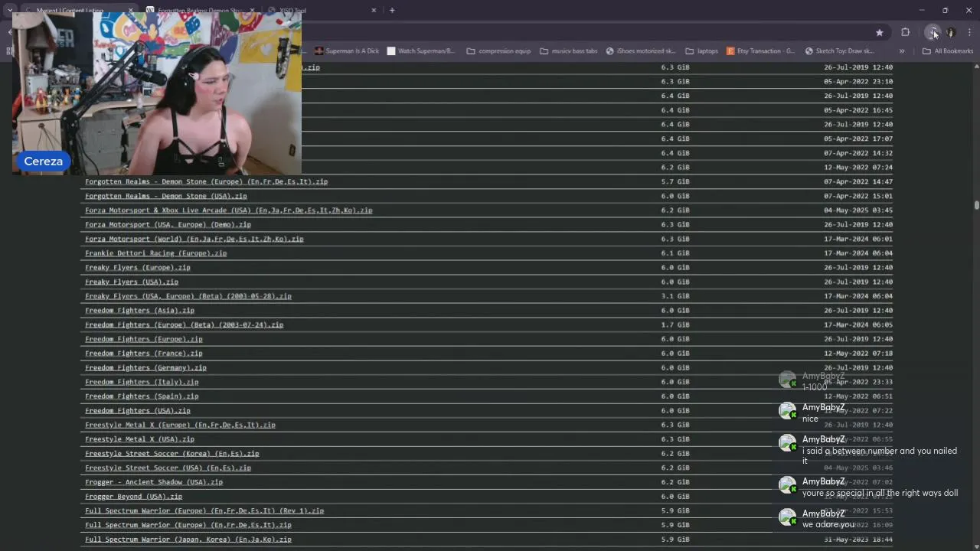Download Forgotten Realms - Demon Stone (Europe) zip
This screenshot has width=980, height=551.
[x=206, y=182]
